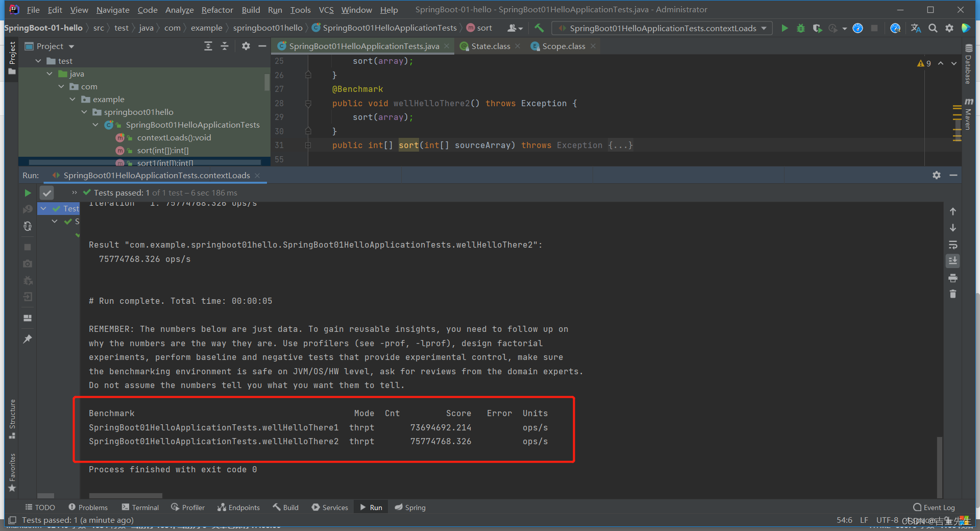Print the console output
The width and height of the screenshot is (980, 531).
point(953,278)
